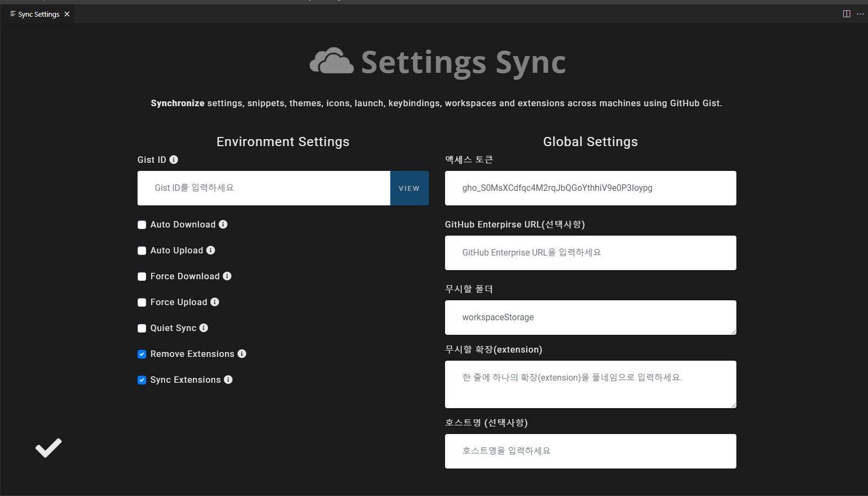Screen dimensions: 868x496
Task: Enable the Auto Download checkbox
Action: [142, 225]
